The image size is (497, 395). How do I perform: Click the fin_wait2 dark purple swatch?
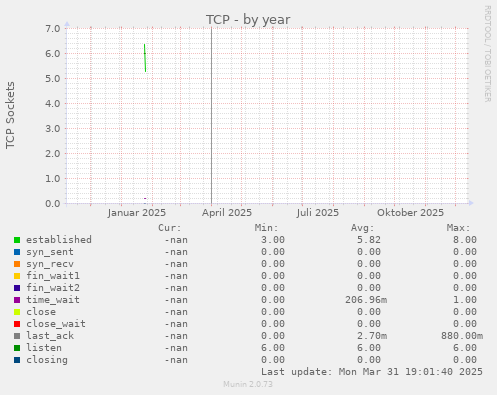(x=17, y=288)
